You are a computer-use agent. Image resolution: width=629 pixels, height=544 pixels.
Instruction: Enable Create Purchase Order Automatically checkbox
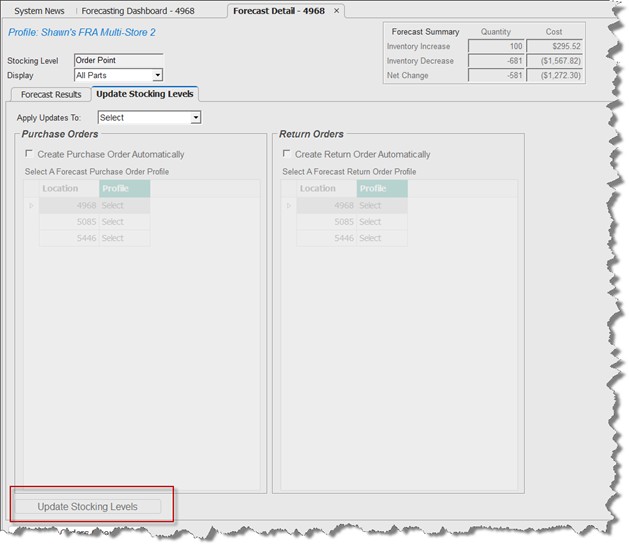[x=30, y=155]
